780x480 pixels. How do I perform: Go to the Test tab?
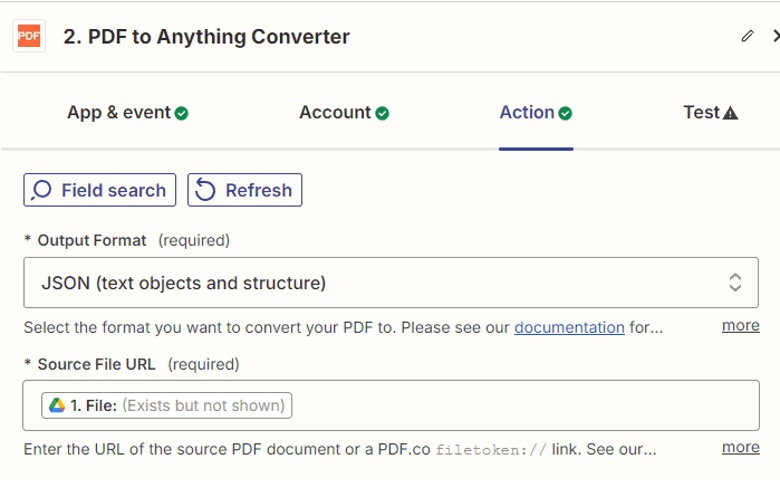pyautogui.click(x=702, y=113)
